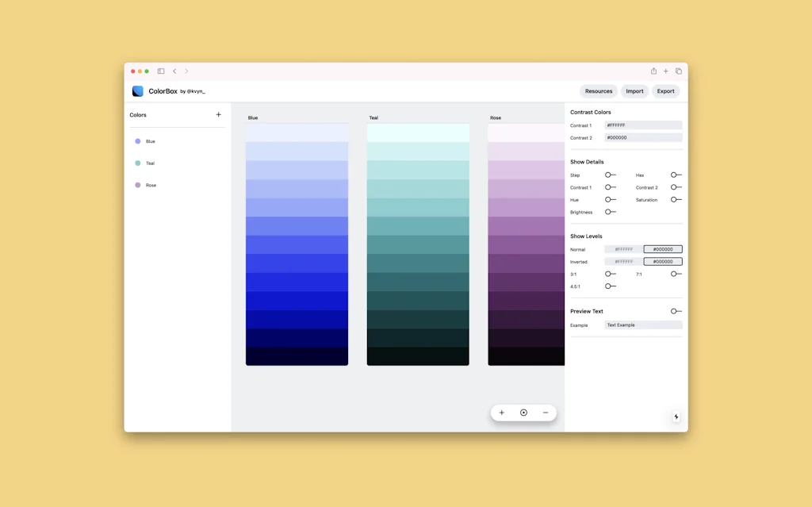This screenshot has width=812, height=507.
Task: Add a new color with the plus icon
Action: point(218,114)
